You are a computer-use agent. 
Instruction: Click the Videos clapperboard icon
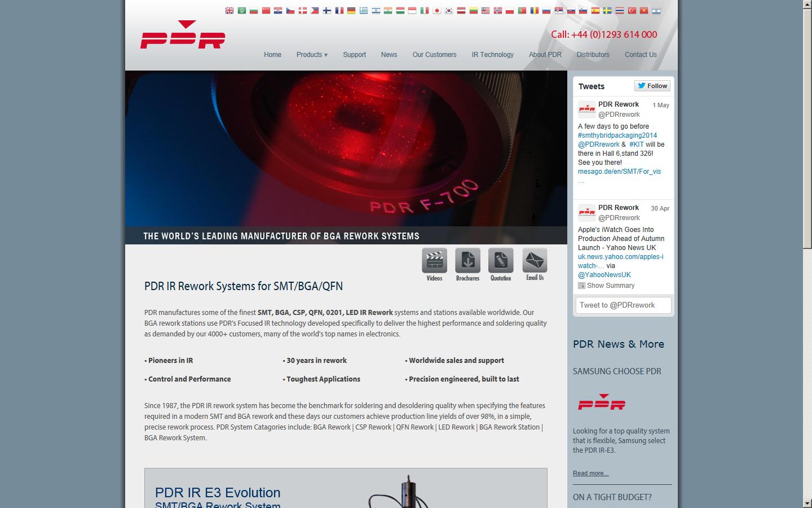point(434,260)
